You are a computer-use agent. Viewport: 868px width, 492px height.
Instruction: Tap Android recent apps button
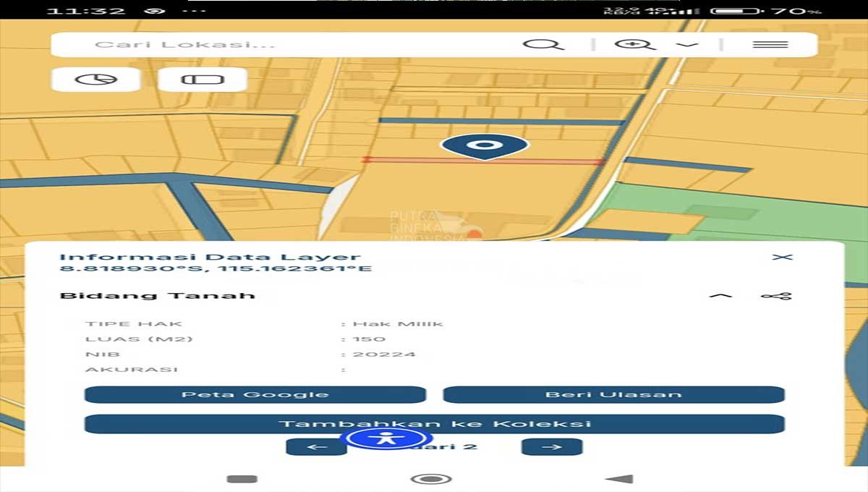(242, 479)
